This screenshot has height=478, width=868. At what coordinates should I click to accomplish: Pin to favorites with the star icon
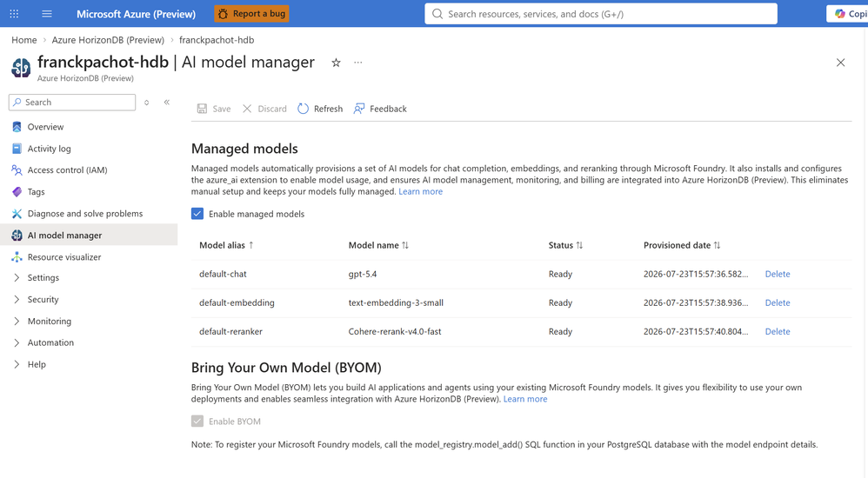336,63
